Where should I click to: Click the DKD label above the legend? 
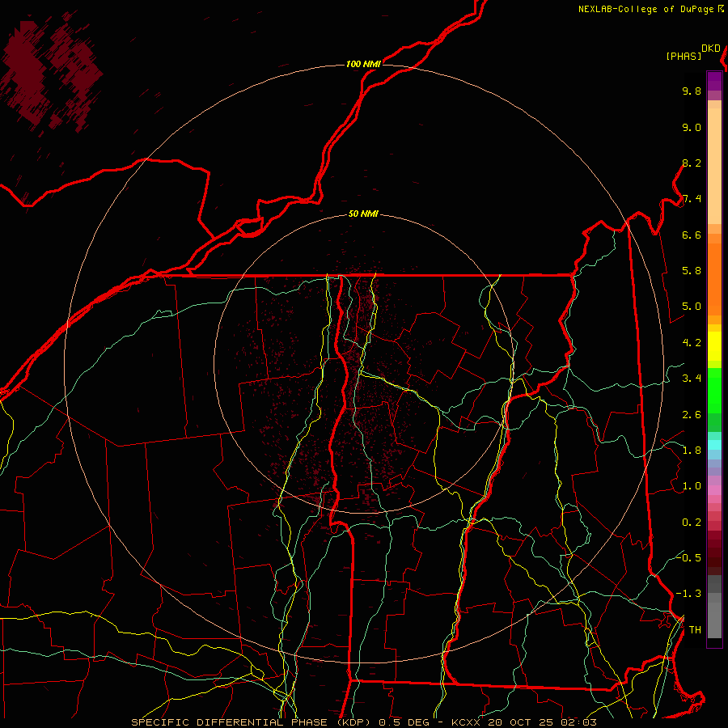(x=710, y=49)
